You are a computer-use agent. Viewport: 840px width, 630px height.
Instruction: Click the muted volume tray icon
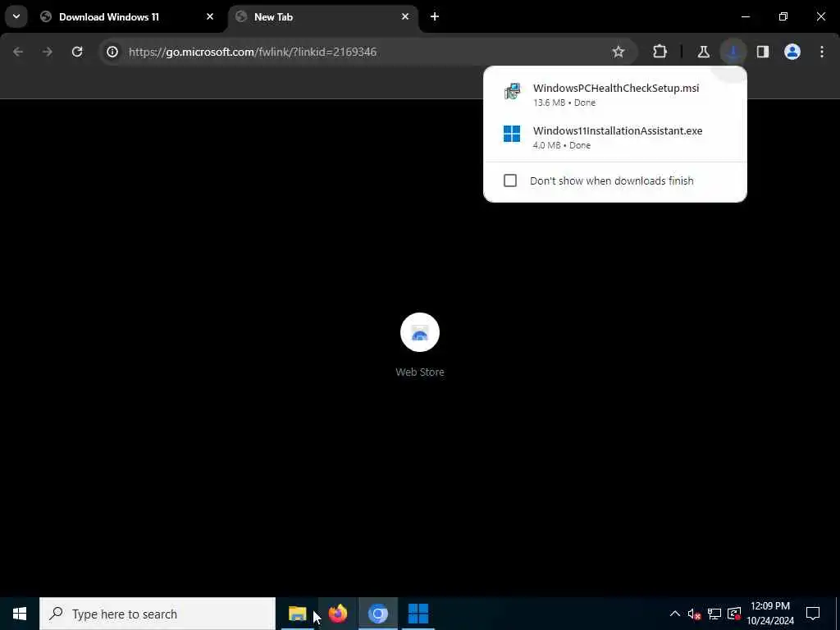click(x=694, y=614)
